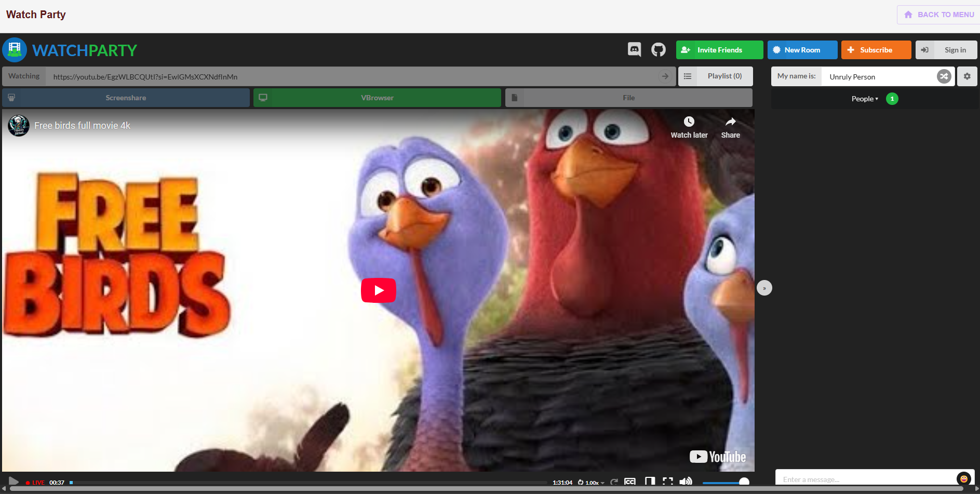Click the Invite Friends button
Screen dimensions: 980x494
(719, 50)
